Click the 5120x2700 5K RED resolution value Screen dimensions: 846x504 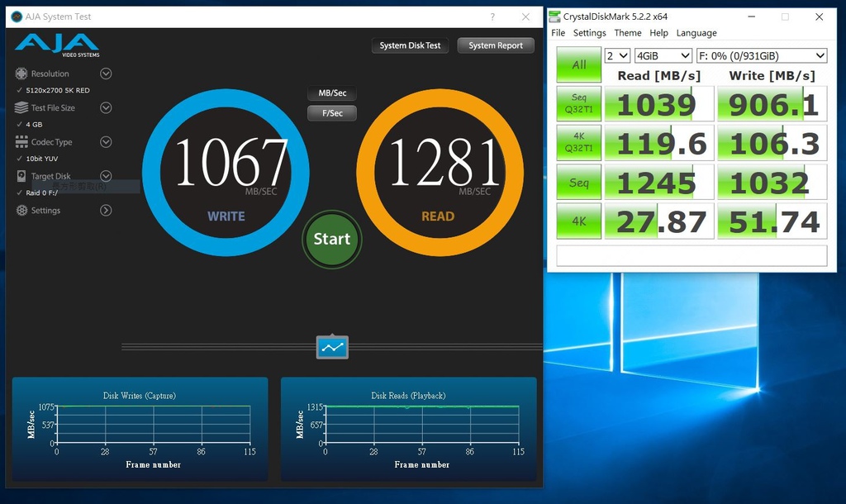tap(57, 90)
